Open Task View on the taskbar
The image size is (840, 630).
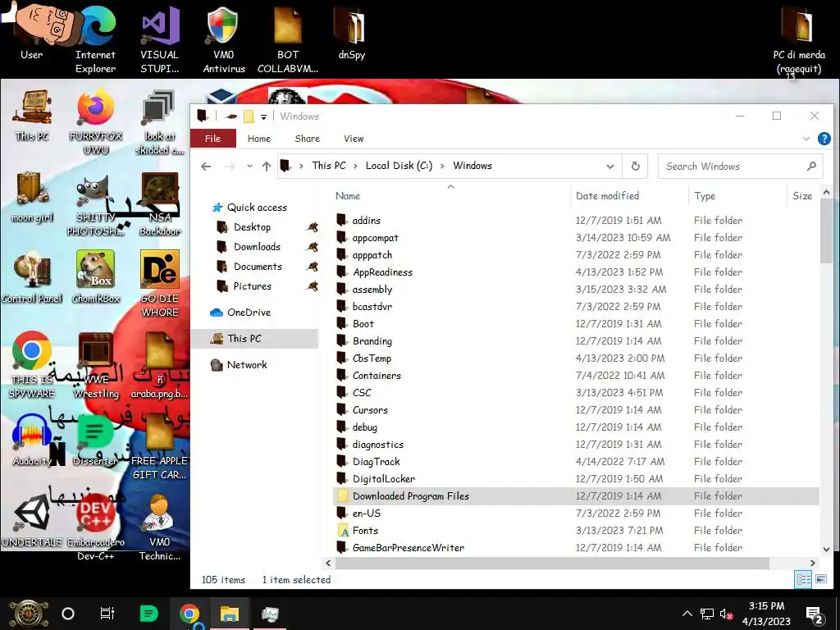[107, 614]
